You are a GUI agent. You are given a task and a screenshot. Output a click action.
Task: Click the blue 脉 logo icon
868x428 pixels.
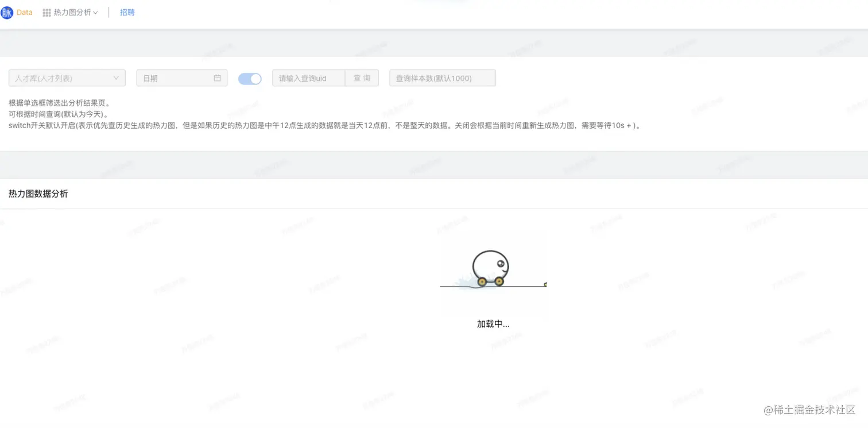7,13
